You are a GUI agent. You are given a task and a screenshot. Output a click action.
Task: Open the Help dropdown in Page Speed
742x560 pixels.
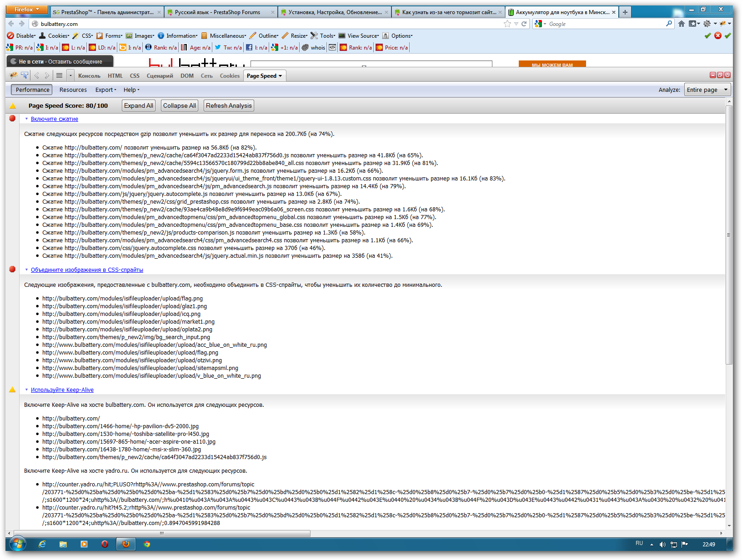pyautogui.click(x=131, y=90)
